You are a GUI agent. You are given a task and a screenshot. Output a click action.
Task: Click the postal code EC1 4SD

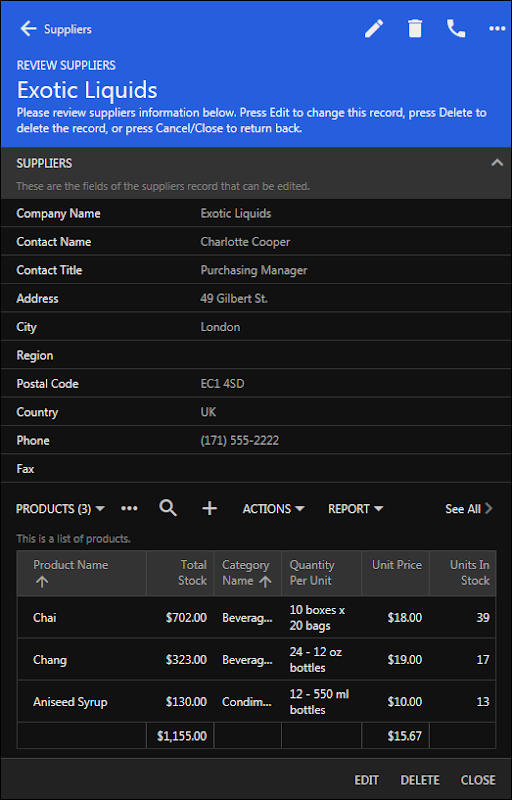click(x=222, y=384)
